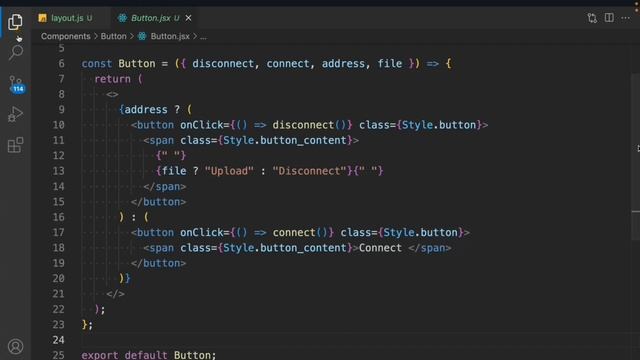
Task: Open the Accounts menu icon
Action: (x=16, y=347)
